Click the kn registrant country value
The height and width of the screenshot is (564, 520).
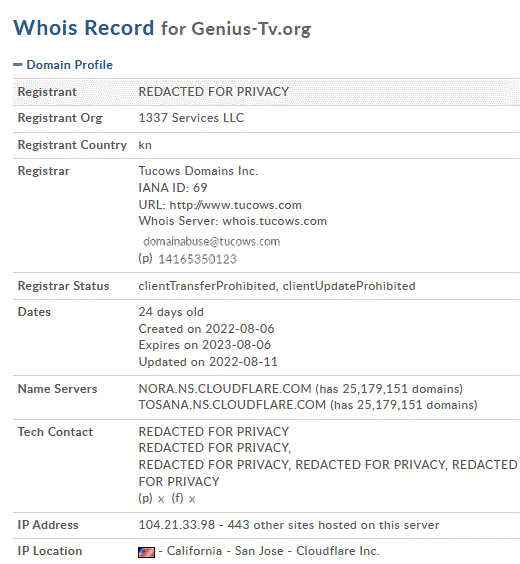(145, 145)
